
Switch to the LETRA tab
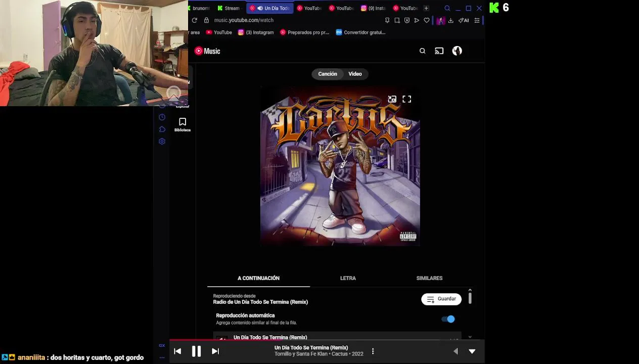point(348,278)
